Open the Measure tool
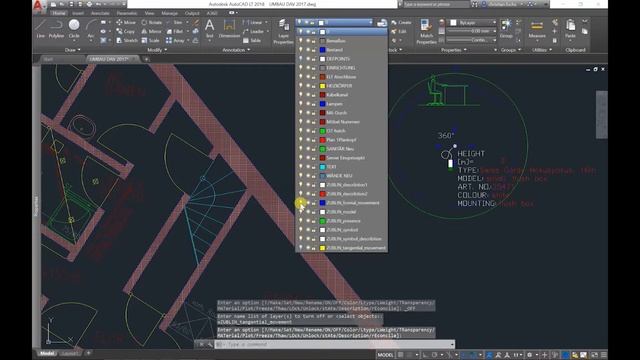Image resolution: width=640 pixels, height=360 pixels. point(537,29)
